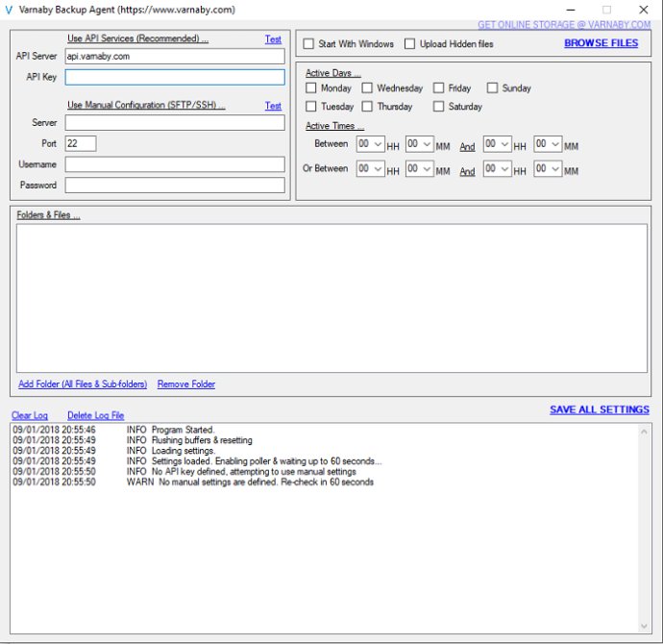The image size is (663, 644).
Task: Click Test link for Manual Configuration
Action: coord(273,106)
